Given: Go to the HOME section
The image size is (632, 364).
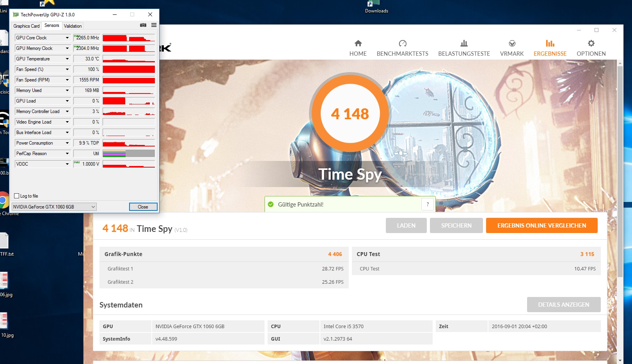Looking at the screenshot, I should coord(358,54).
